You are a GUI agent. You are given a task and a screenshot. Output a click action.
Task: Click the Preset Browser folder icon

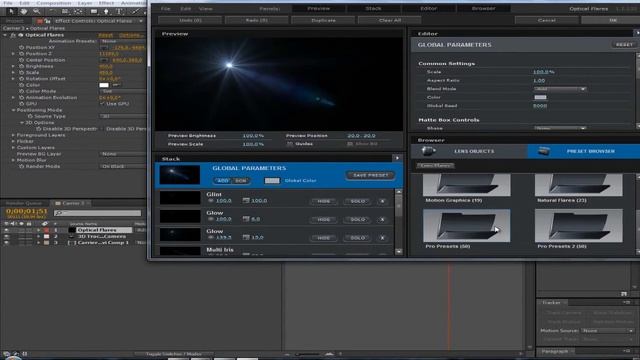point(543,151)
